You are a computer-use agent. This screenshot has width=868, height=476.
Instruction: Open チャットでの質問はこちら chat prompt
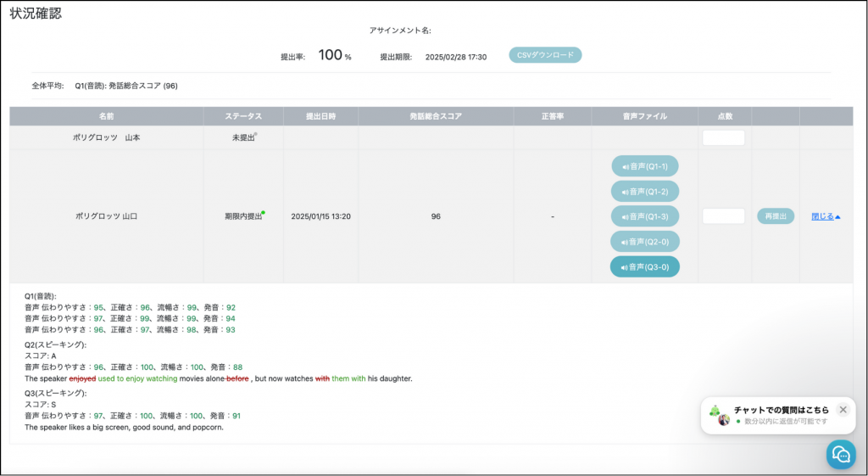coord(781,410)
